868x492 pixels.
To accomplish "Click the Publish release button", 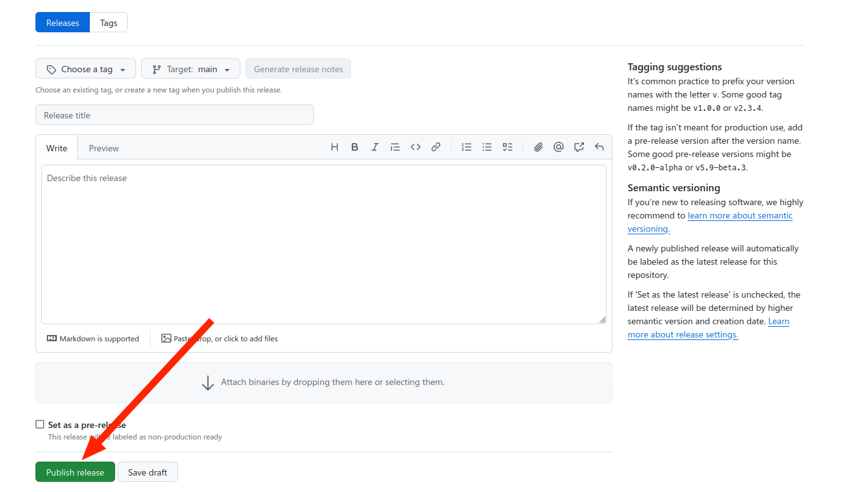I will [x=75, y=472].
